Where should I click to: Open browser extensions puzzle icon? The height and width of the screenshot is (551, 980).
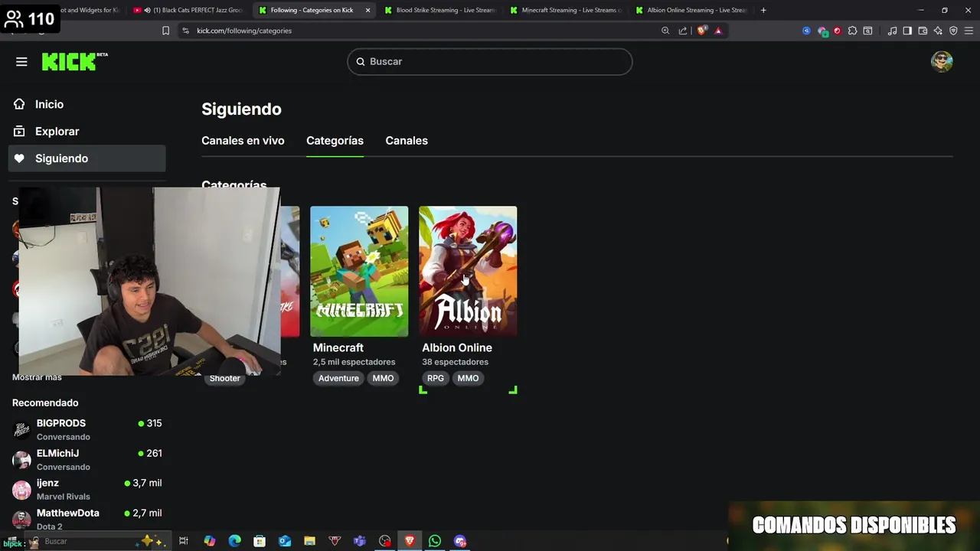(x=852, y=31)
